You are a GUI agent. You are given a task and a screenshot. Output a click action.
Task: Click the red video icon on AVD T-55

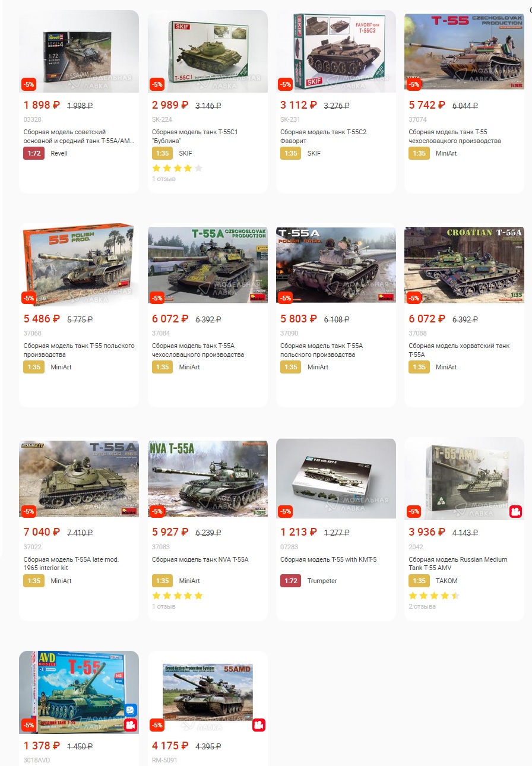click(x=131, y=725)
